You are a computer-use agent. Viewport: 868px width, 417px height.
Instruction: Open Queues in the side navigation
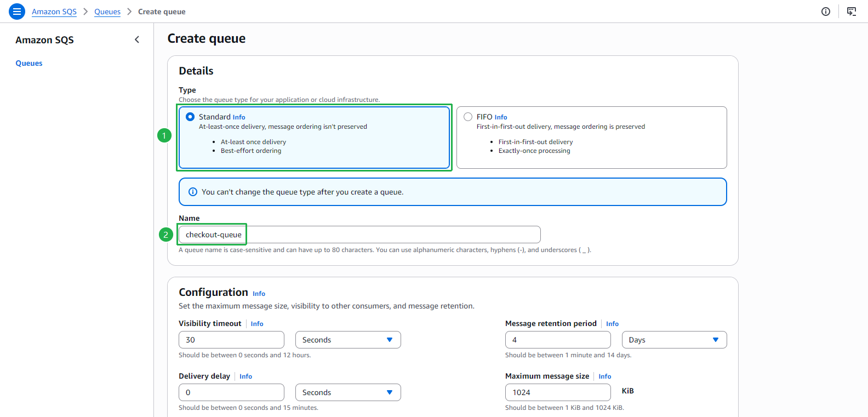[x=29, y=63]
